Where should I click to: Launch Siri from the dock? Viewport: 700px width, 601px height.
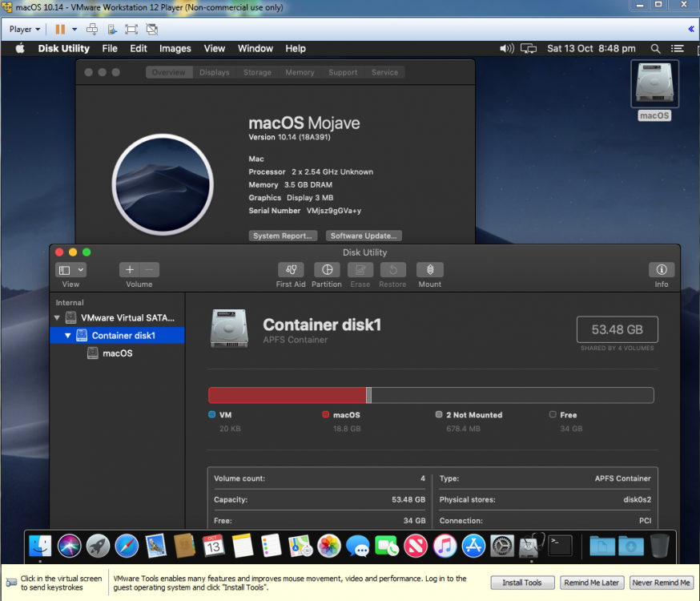pyautogui.click(x=69, y=546)
